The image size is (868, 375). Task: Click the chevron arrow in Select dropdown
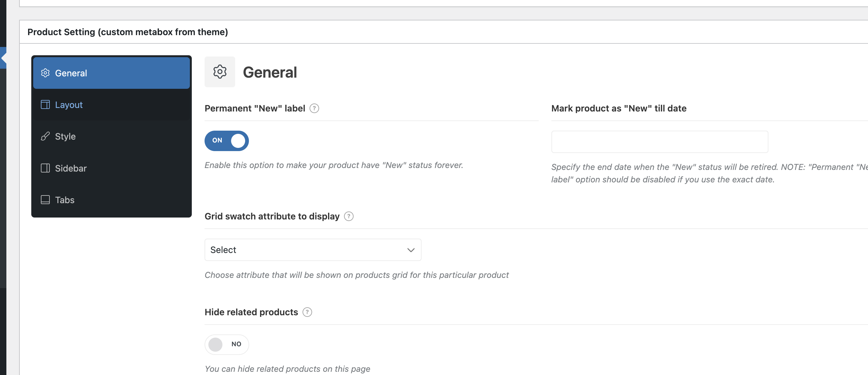pos(410,250)
